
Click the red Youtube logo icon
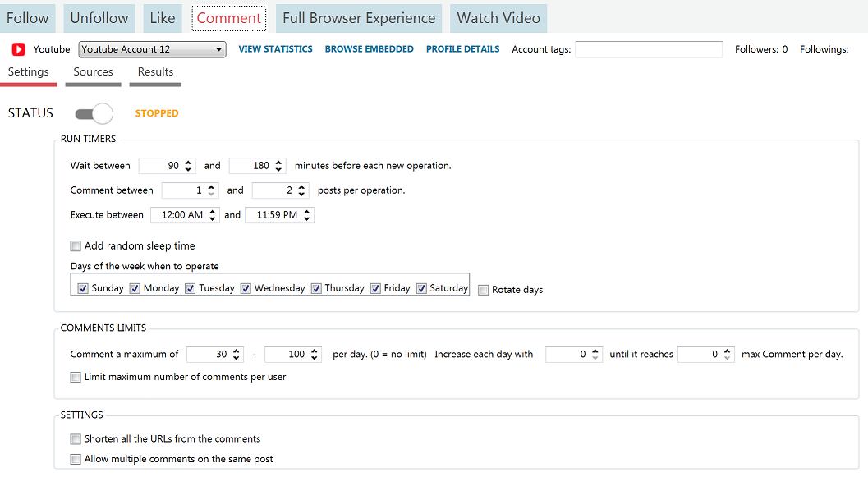18,49
